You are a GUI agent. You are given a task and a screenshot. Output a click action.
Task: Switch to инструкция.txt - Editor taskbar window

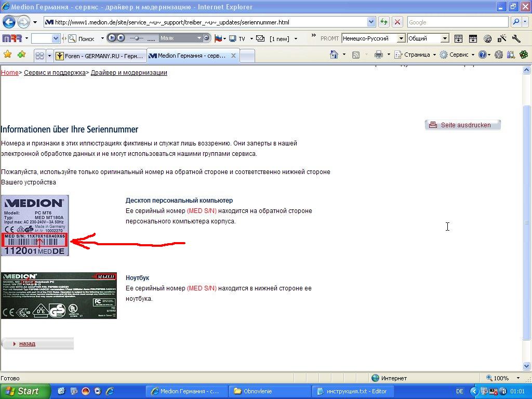353,391
